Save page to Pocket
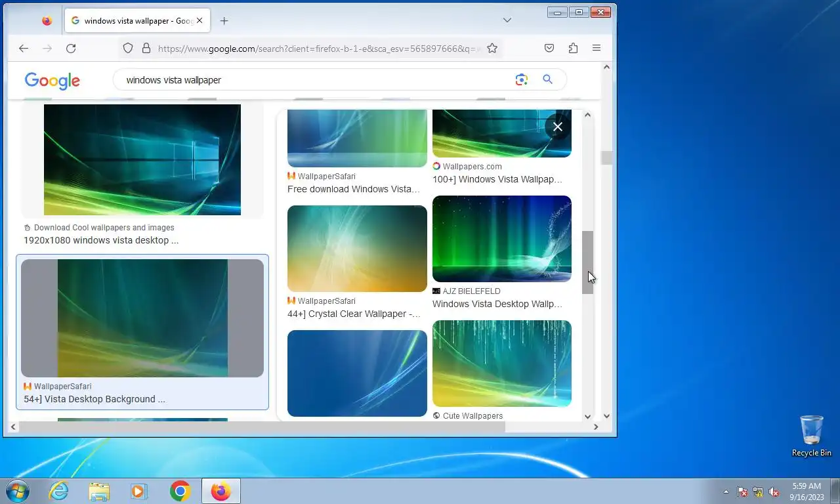 (x=549, y=48)
